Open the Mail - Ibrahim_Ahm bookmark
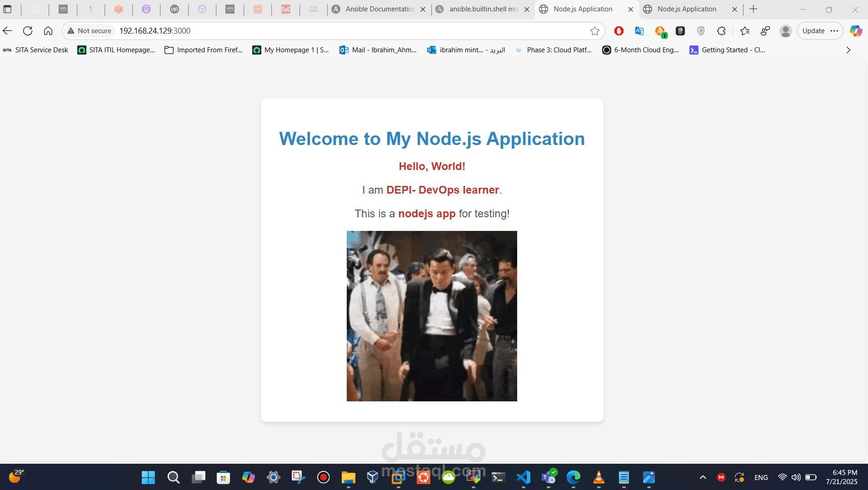The width and height of the screenshot is (868, 490). pos(378,50)
